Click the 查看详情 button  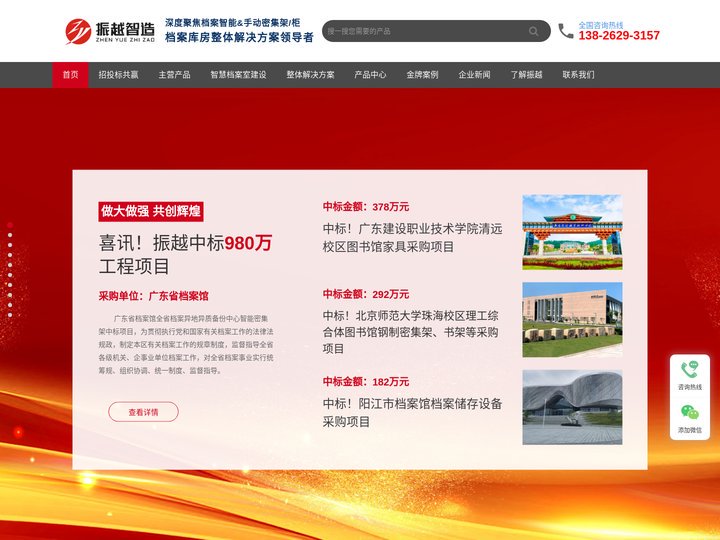[143, 412]
